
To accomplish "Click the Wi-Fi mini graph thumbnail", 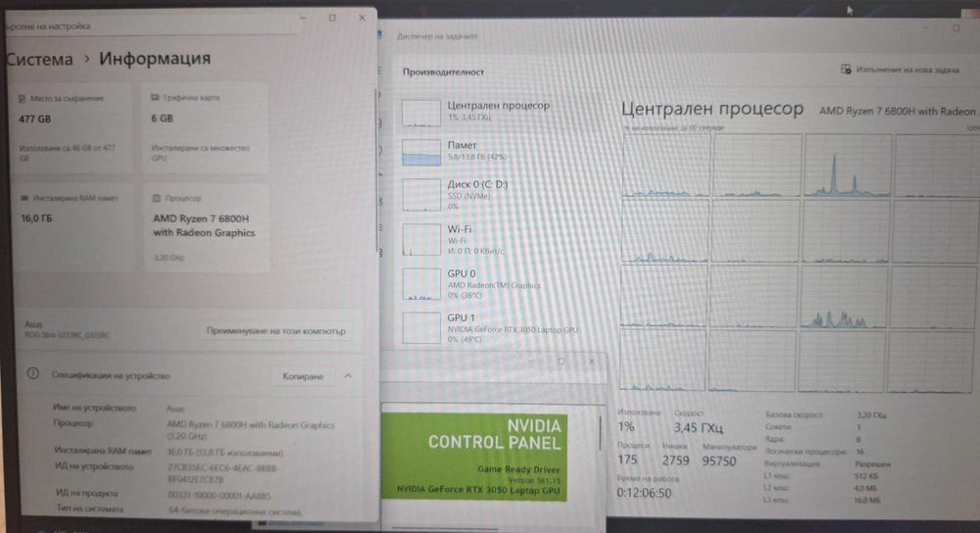I will (x=420, y=239).
